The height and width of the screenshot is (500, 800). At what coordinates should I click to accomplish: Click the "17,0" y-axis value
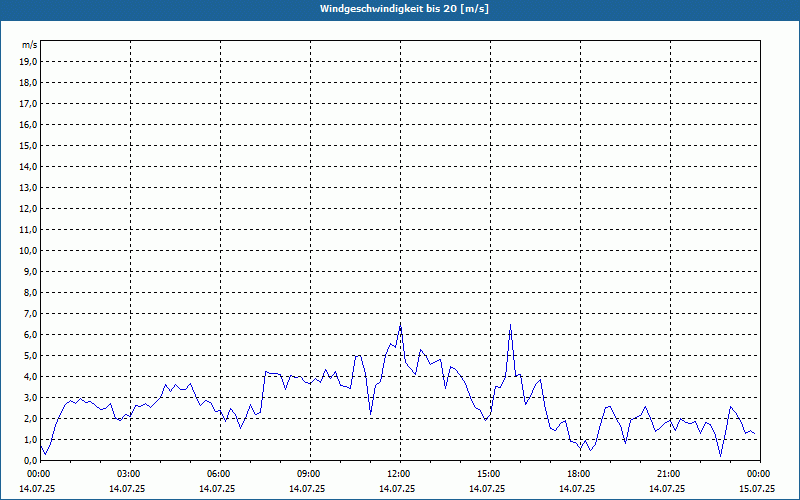[x=29, y=104]
